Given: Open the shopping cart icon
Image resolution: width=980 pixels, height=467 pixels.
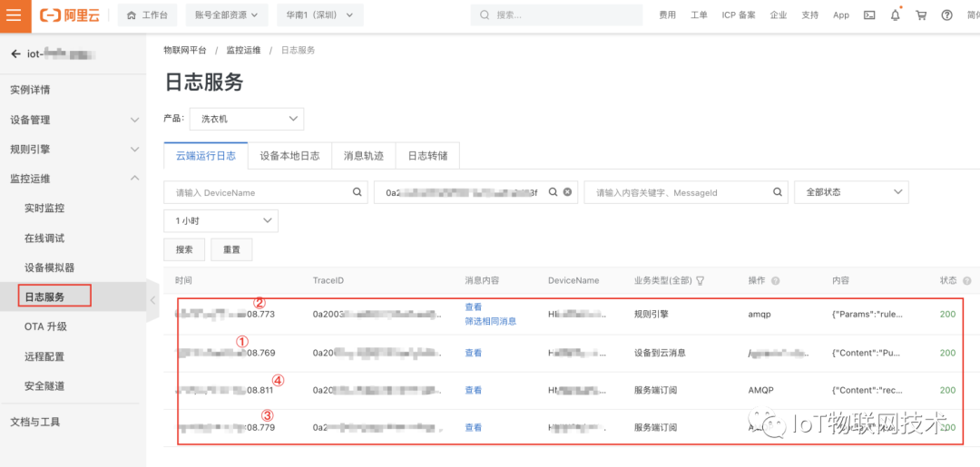Looking at the screenshot, I should (921, 15).
